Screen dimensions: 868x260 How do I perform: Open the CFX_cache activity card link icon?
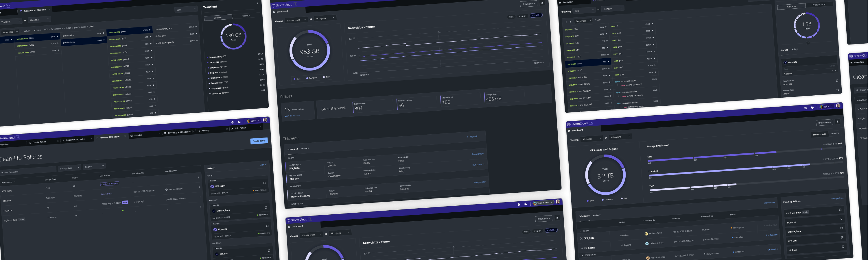[264, 183]
